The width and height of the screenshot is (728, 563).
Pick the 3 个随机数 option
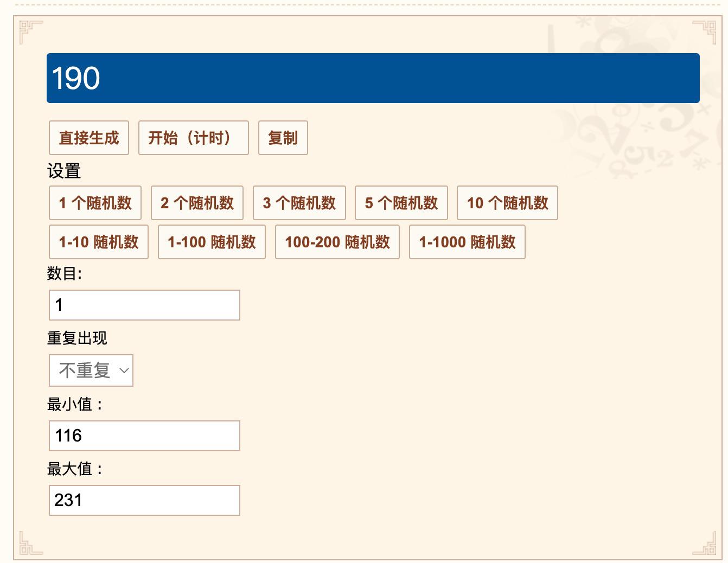click(299, 203)
